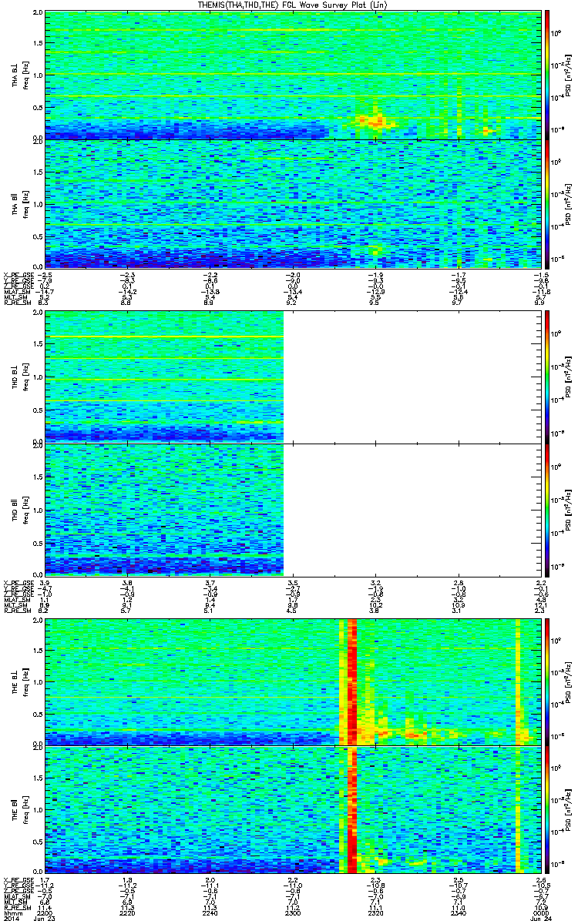Click the PSD [nT²/Hz] label beside bottom color bar
The height and width of the screenshot is (924, 578).
(568, 809)
